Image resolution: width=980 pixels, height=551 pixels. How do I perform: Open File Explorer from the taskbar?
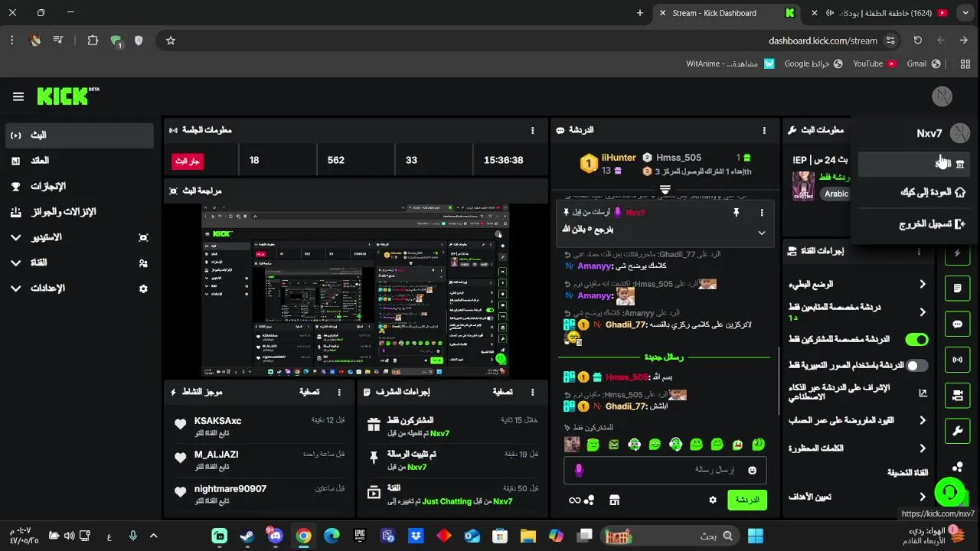pyautogui.click(x=528, y=536)
